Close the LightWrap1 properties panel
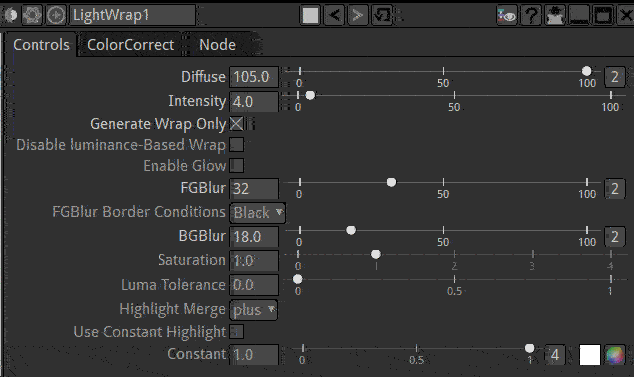The width and height of the screenshot is (634, 377). [626, 15]
